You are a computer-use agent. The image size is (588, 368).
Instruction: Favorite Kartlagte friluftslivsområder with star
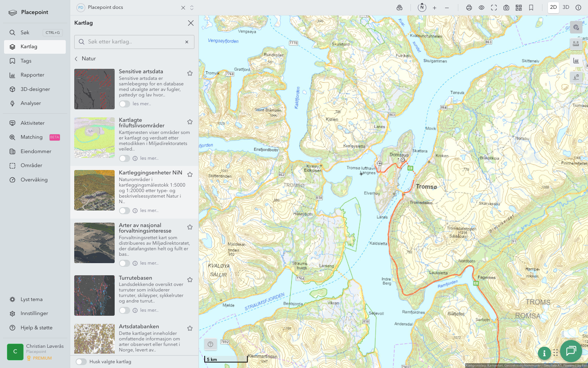click(190, 122)
